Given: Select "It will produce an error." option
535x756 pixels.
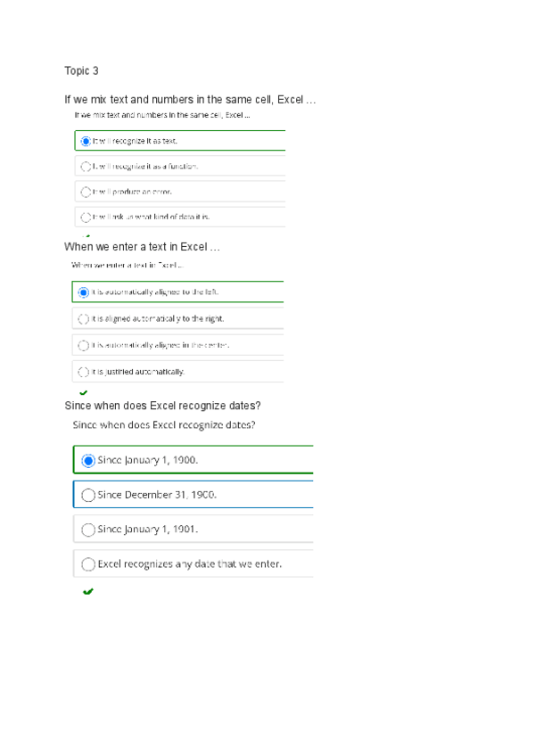Looking at the screenshot, I should [86, 191].
